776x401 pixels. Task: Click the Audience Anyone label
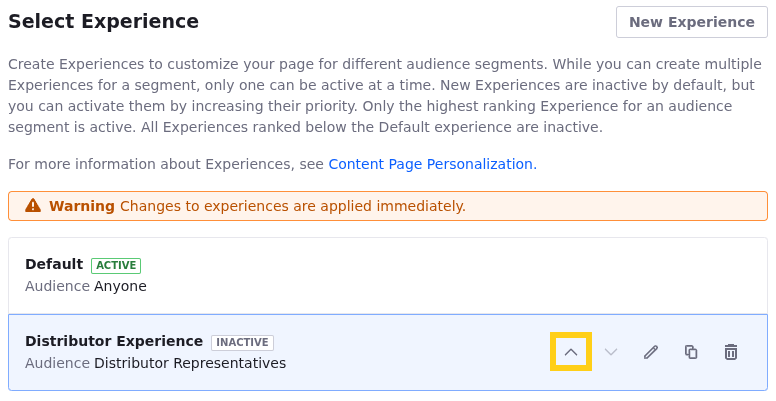point(86,286)
